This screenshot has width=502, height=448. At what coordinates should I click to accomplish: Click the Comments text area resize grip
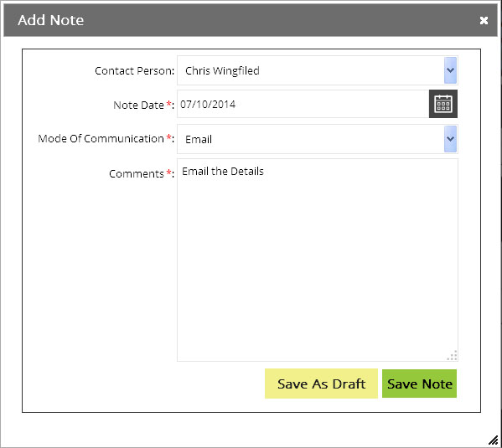453,356
